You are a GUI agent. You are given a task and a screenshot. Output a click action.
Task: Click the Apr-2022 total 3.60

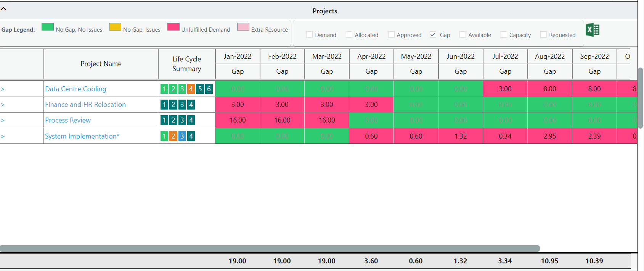coord(371,261)
